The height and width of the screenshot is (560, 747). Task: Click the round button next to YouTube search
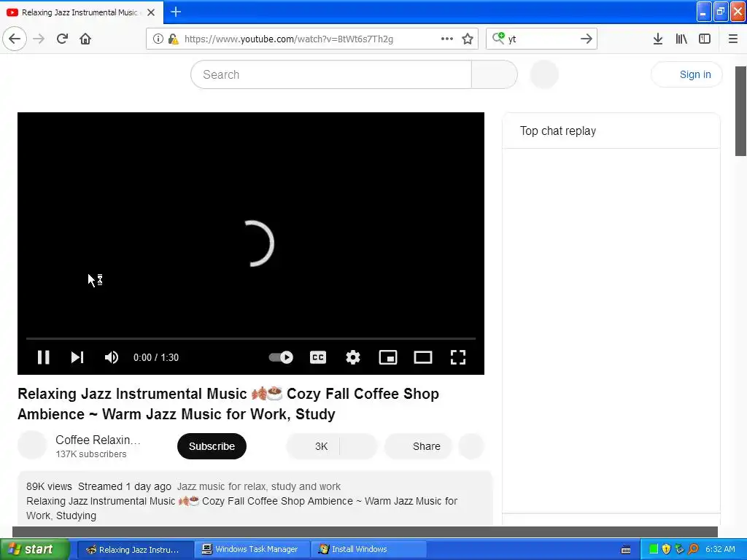[x=544, y=74]
